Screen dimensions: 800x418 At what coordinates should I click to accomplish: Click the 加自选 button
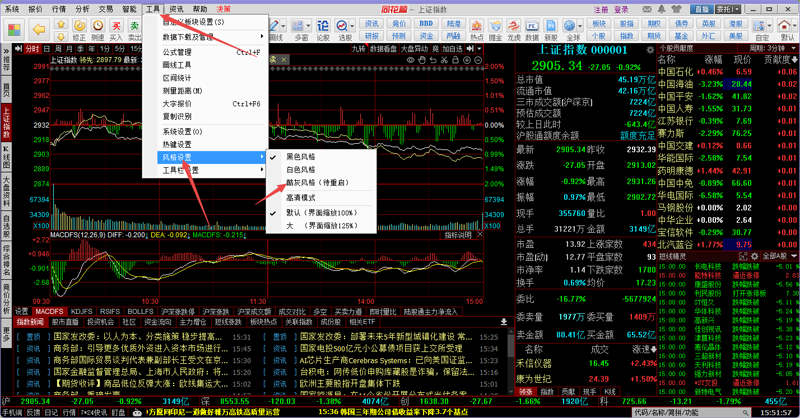click(453, 48)
